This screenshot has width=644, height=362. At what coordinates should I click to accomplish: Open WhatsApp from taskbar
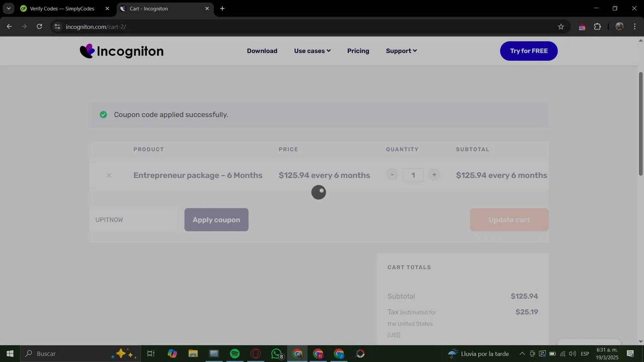click(x=277, y=354)
